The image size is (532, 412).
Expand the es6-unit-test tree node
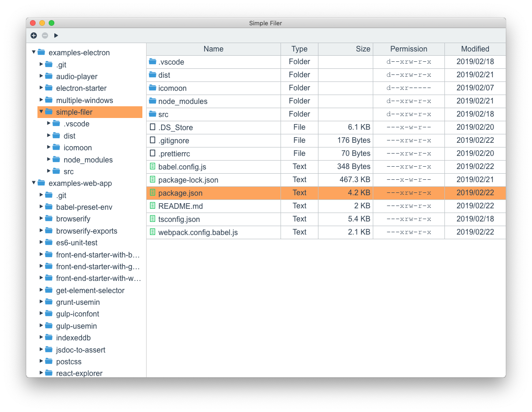pos(41,242)
